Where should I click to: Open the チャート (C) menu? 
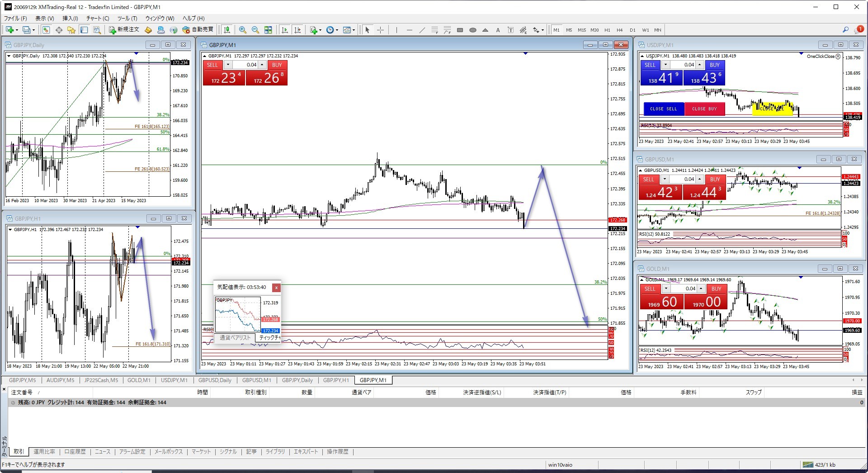tap(98, 19)
